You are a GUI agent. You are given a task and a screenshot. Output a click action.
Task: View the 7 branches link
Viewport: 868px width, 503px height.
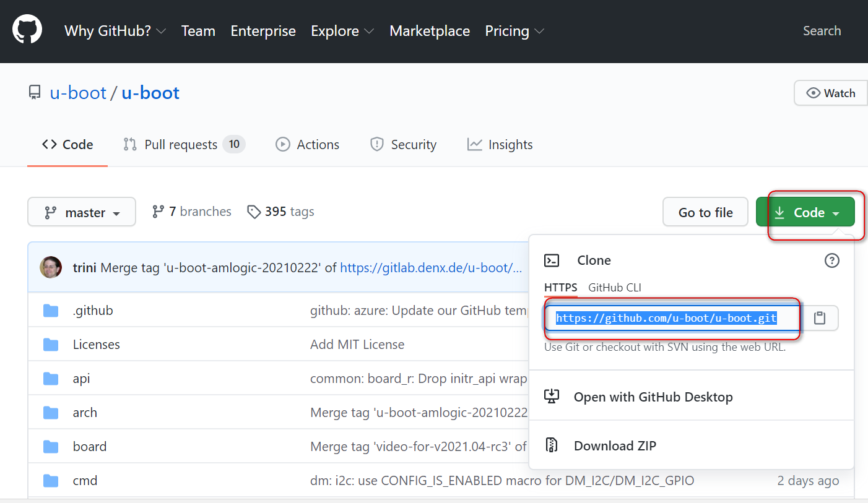[192, 212]
